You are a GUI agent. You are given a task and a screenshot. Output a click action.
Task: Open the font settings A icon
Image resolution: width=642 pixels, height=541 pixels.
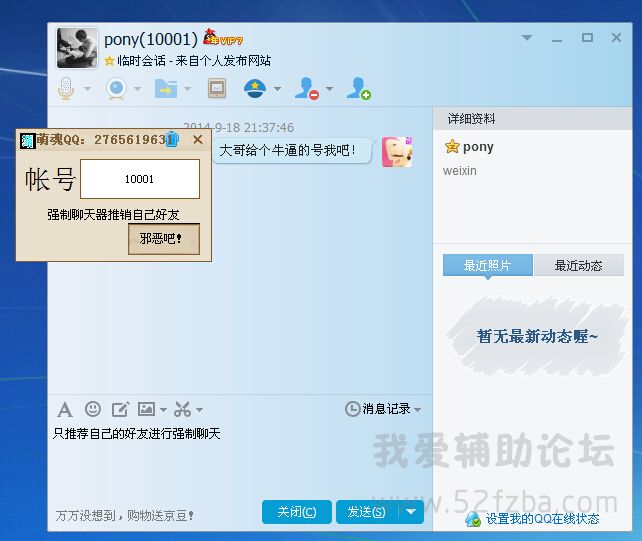[65, 409]
